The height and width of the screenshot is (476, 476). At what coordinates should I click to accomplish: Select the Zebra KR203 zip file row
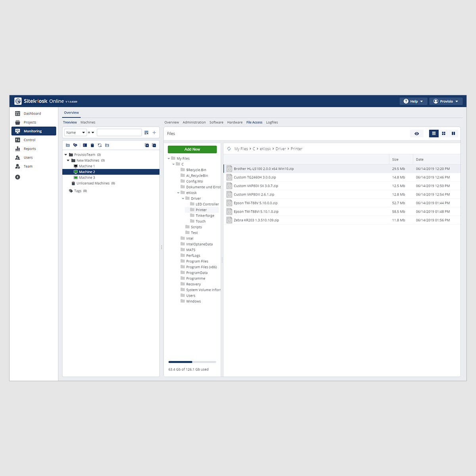click(256, 220)
